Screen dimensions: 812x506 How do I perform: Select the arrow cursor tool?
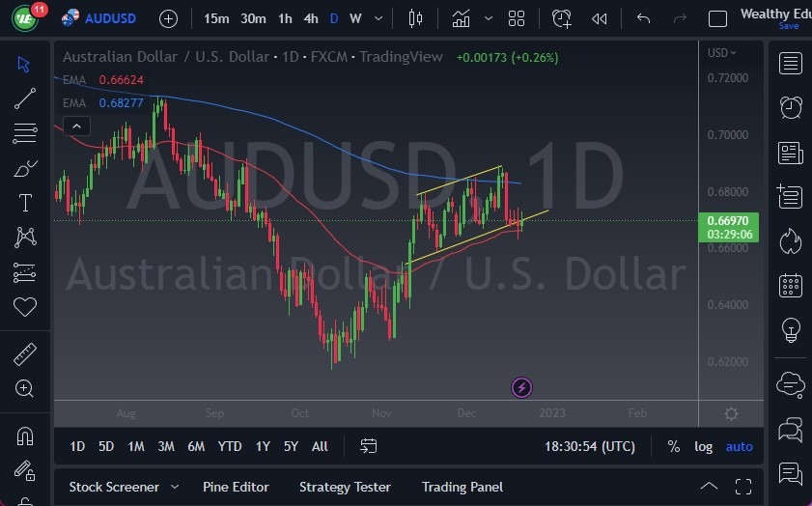(x=24, y=65)
